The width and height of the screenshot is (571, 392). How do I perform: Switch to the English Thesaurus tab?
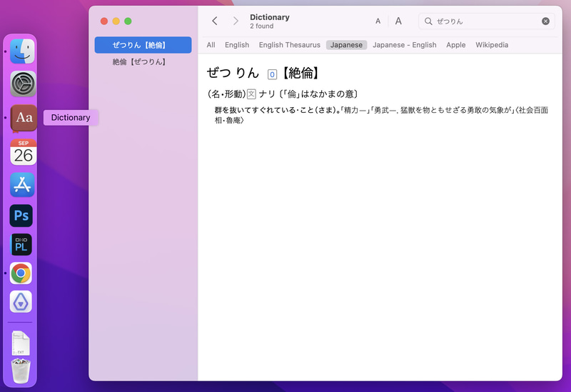290,45
